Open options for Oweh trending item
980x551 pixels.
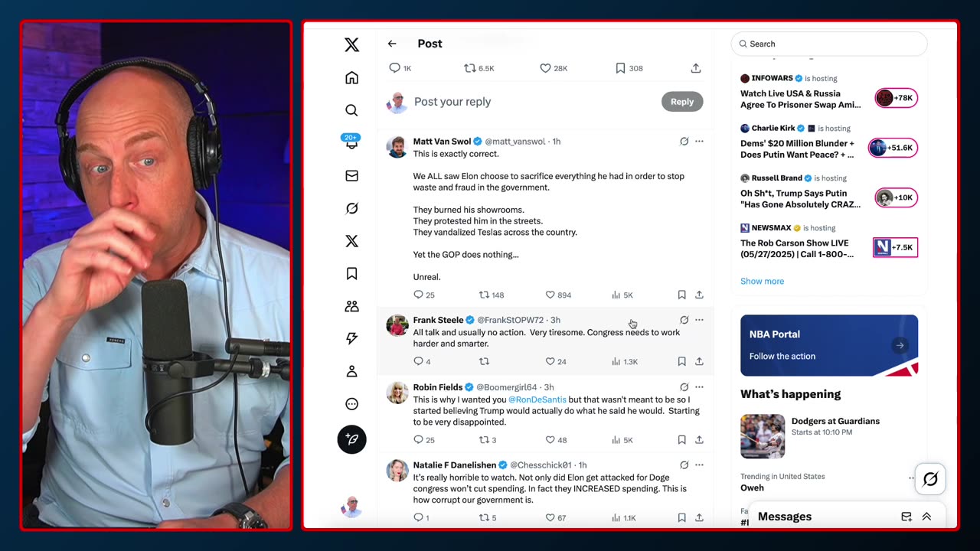click(910, 478)
